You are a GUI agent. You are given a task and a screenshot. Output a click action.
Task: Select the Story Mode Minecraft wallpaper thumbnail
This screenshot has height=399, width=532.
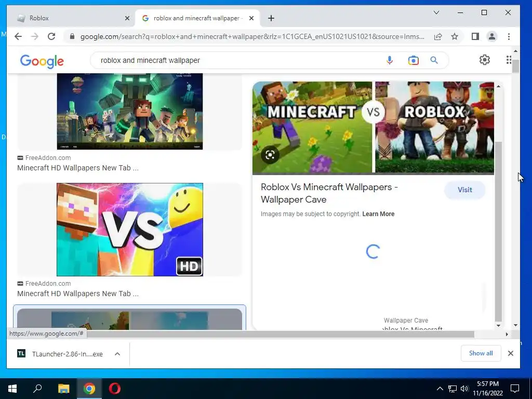[x=129, y=111]
